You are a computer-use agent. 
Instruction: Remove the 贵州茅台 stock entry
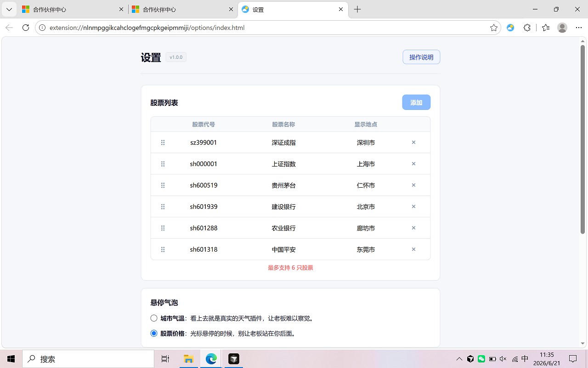(413, 185)
